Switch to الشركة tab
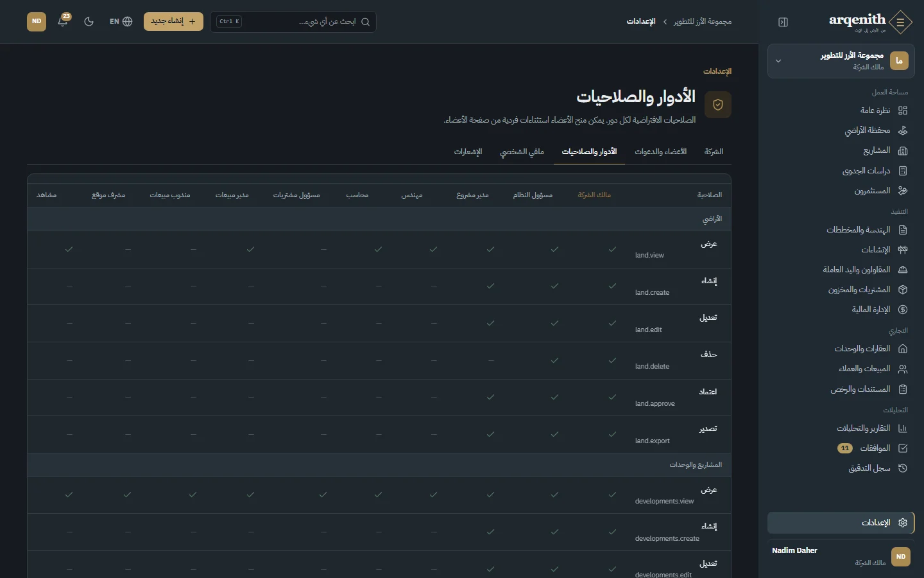The width and height of the screenshot is (924, 578). 714,152
